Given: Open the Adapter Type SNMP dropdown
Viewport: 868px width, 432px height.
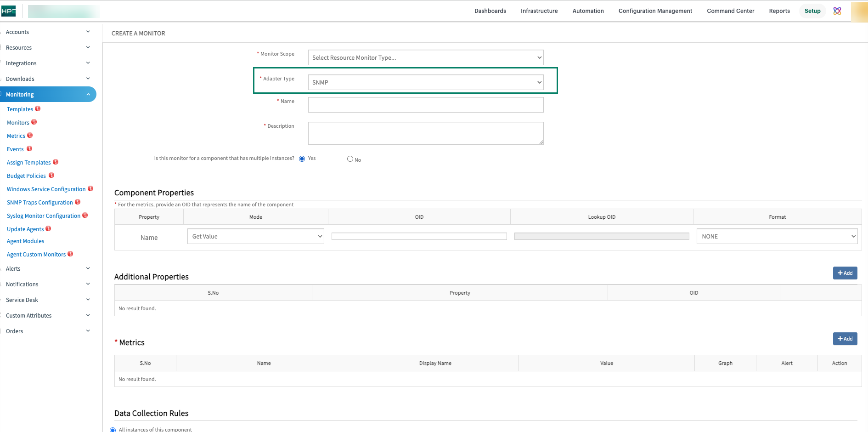Looking at the screenshot, I should click(x=425, y=82).
